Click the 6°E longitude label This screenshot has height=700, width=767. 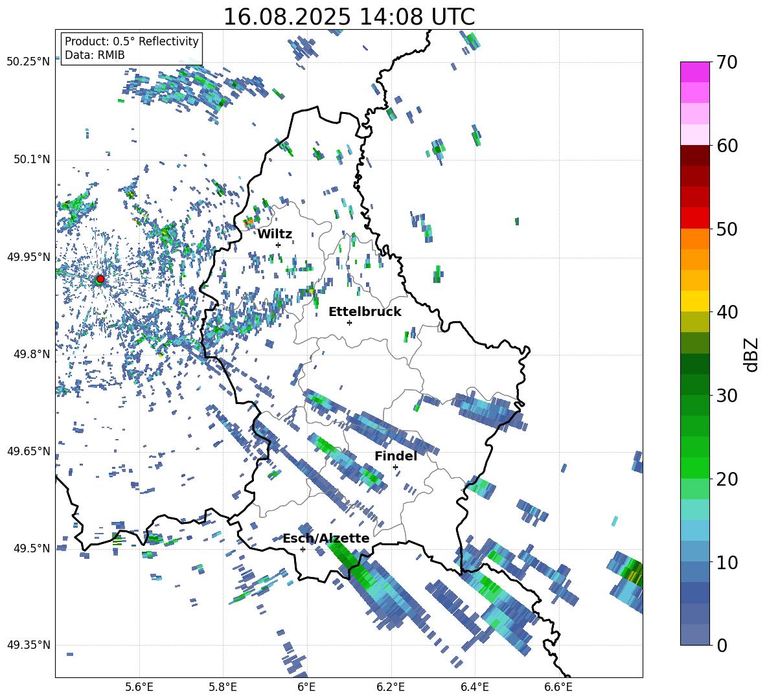click(x=306, y=687)
